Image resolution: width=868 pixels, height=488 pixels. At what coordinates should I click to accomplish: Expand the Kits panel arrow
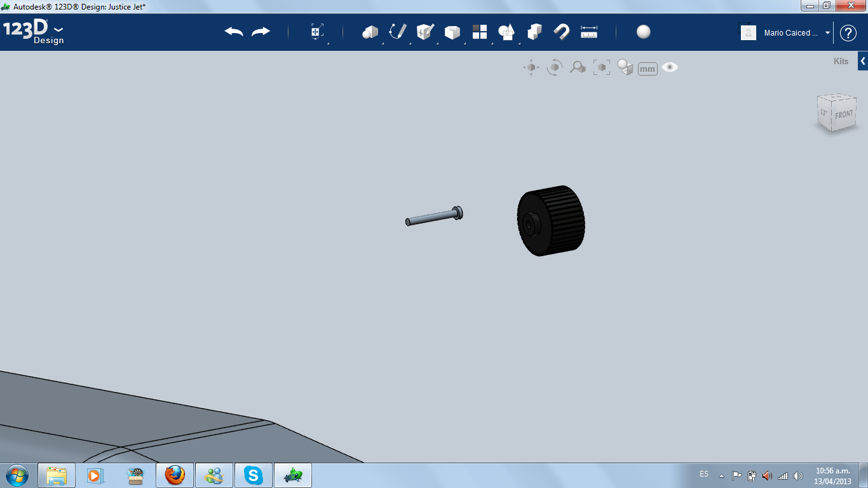point(863,62)
